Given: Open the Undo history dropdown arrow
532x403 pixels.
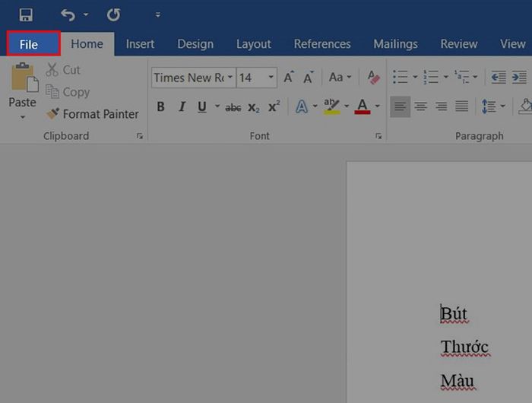Looking at the screenshot, I should [86, 14].
